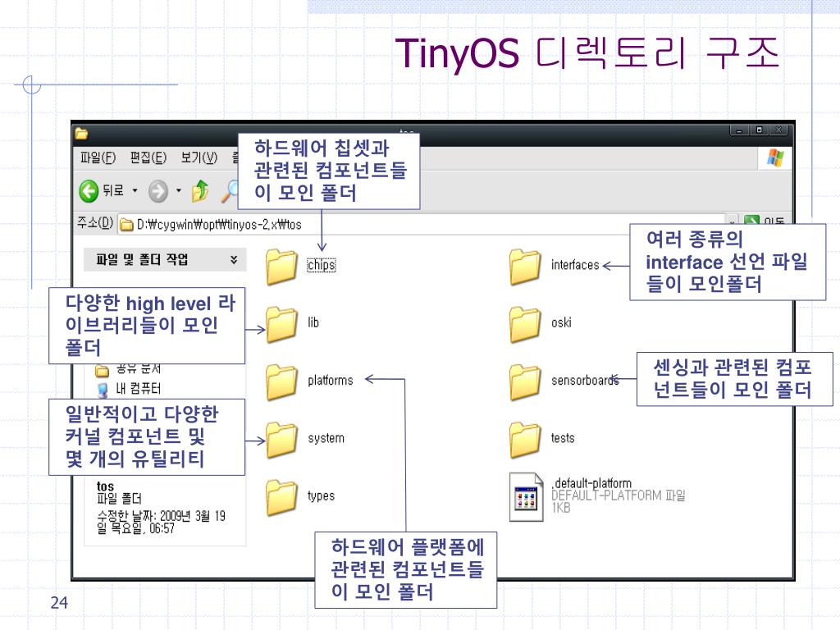
Task: Select the lib folder name
Action: (x=313, y=322)
